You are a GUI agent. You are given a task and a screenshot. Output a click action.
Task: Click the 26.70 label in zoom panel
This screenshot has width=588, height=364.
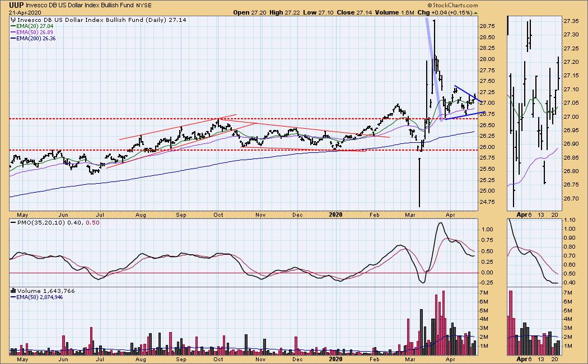(x=571, y=198)
